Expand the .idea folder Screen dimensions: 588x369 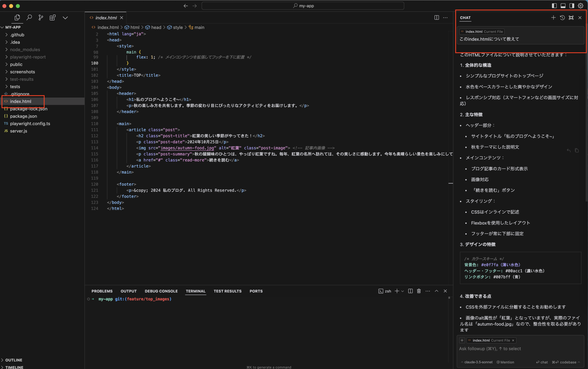click(x=15, y=42)
